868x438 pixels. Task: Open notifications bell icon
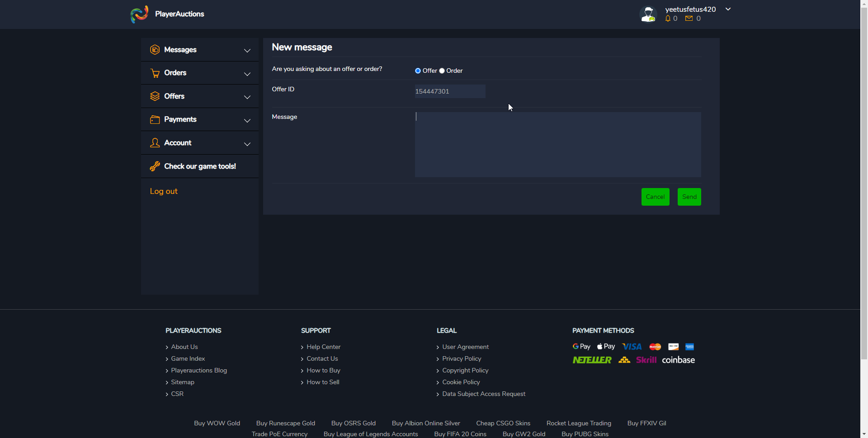(668, 19)
